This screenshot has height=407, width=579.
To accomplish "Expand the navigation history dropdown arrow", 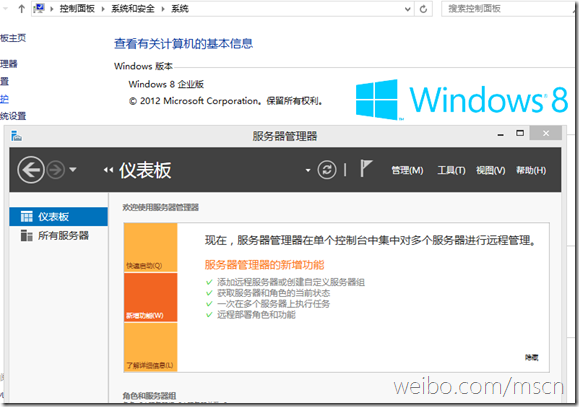I will (73, 170).
